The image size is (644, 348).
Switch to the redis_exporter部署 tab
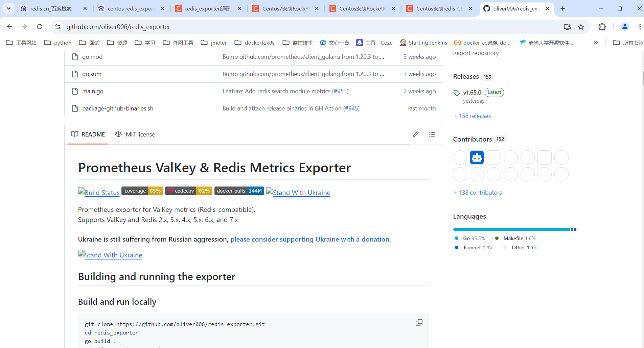coord(208,8)
